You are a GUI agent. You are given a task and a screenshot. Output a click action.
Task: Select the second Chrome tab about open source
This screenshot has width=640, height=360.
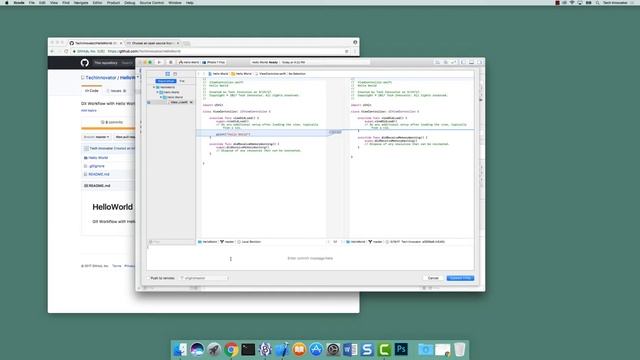(152, 43)
